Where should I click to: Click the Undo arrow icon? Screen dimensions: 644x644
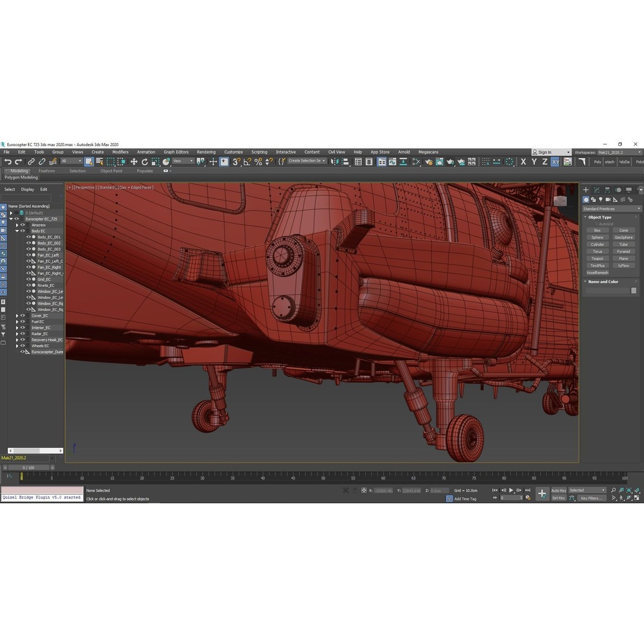[8, 162]
